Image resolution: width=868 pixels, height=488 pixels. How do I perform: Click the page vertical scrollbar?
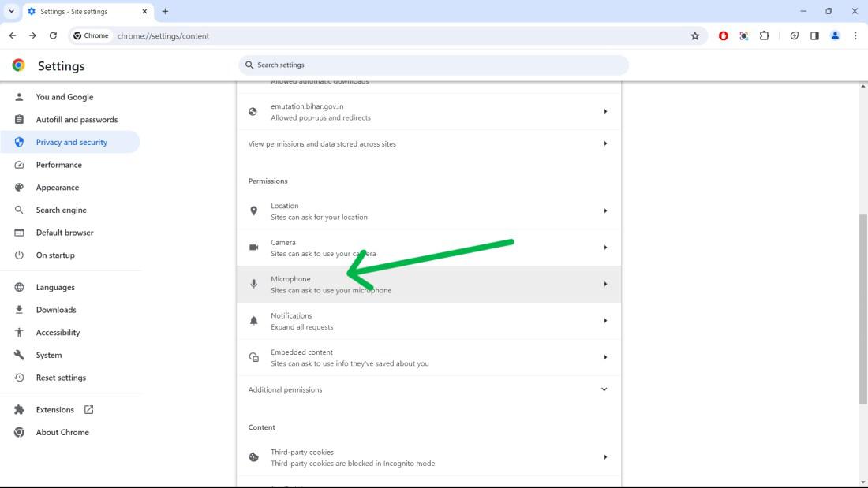click(x=863, y=309)
